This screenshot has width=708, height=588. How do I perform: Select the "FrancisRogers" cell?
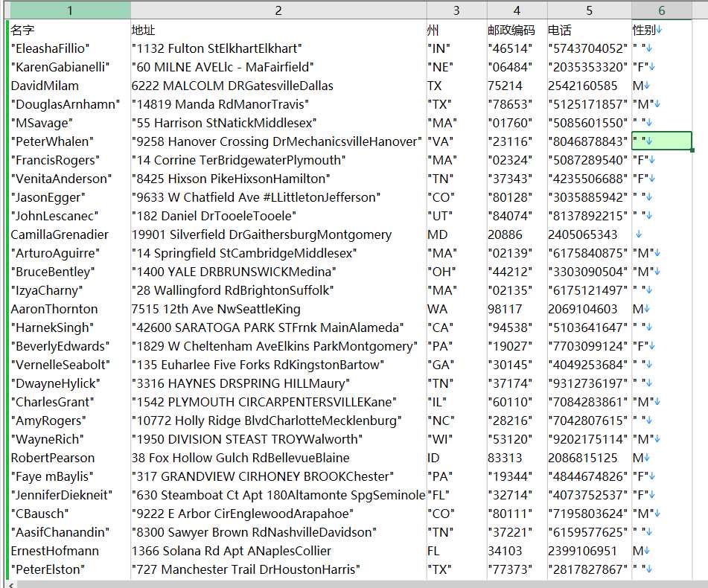pyautogui.click(x=69, y=160)
